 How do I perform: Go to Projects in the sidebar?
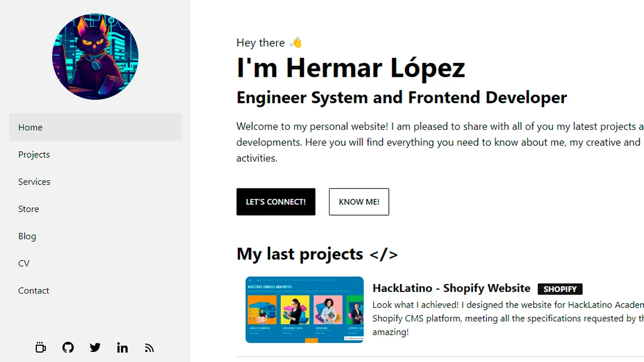95,154
